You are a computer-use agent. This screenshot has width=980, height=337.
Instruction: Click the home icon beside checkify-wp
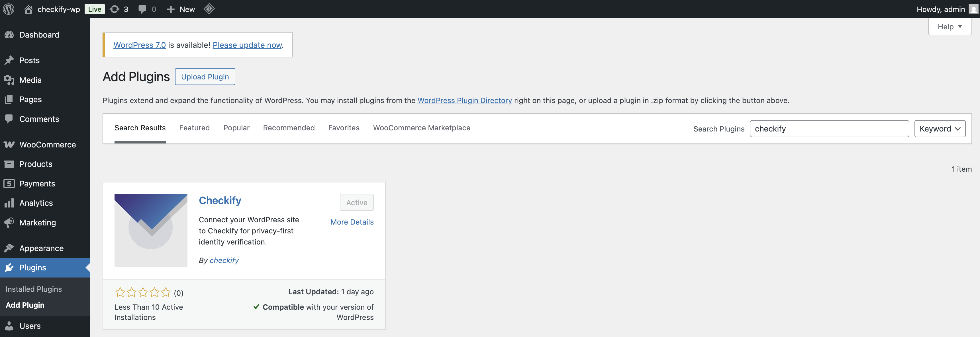(28, 9)
